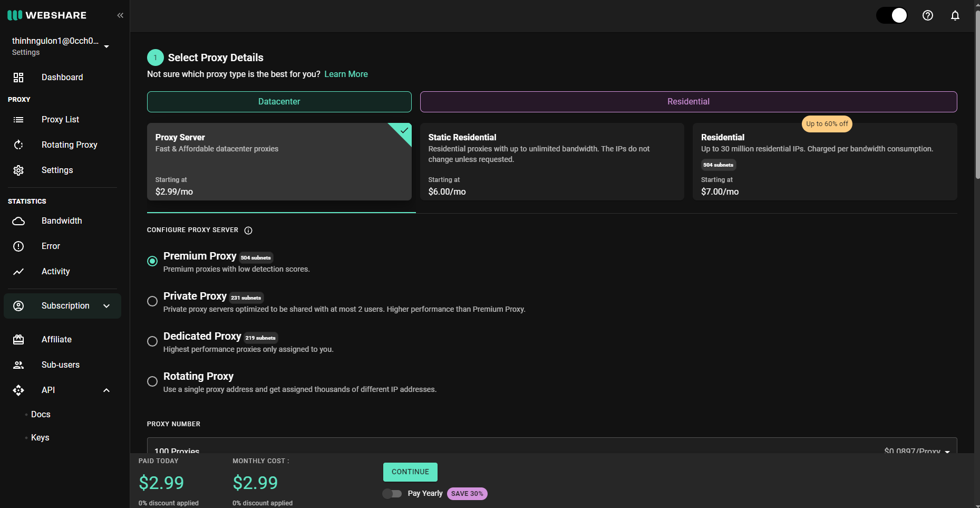Click the Save 30% badge
980x508 pixels.
coord(467,494)
